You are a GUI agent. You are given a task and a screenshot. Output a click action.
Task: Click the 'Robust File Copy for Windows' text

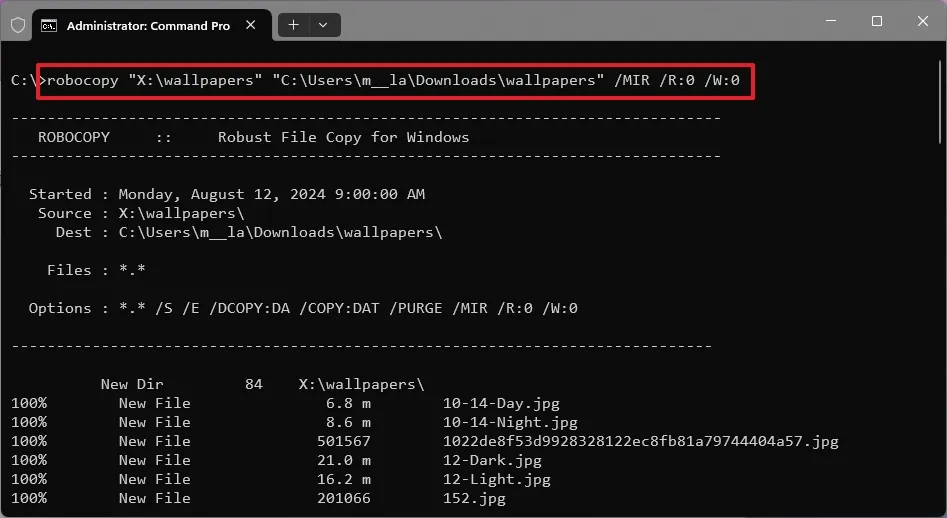point(343,137)
